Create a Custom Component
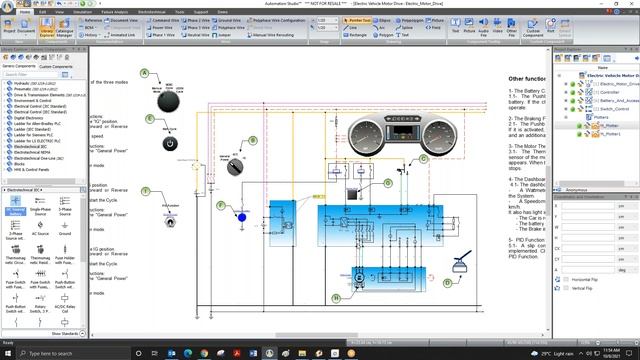The image size is (640, 360). [533, 27]
